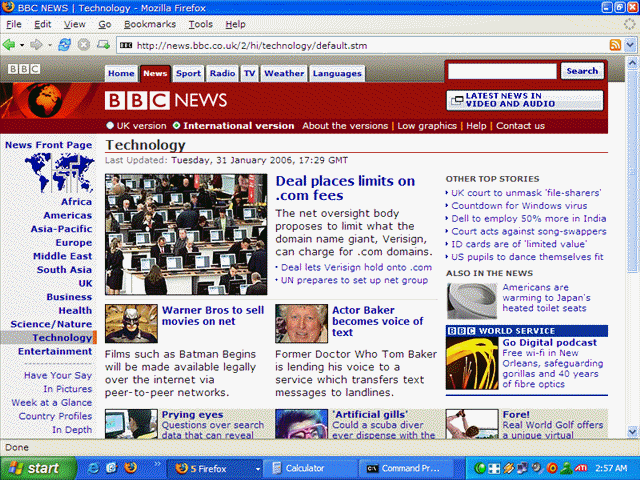Go to Science/Nature section in sidebar
This screenshot has height=480, width=640.
click(x=51, y=324)
